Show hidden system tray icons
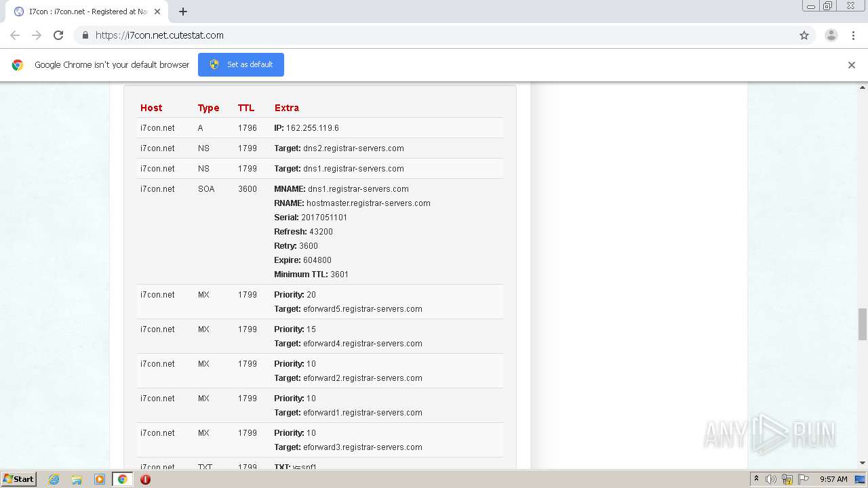This screenshot has height=488, width=868. pyautogui.click(x=756, y=479)
